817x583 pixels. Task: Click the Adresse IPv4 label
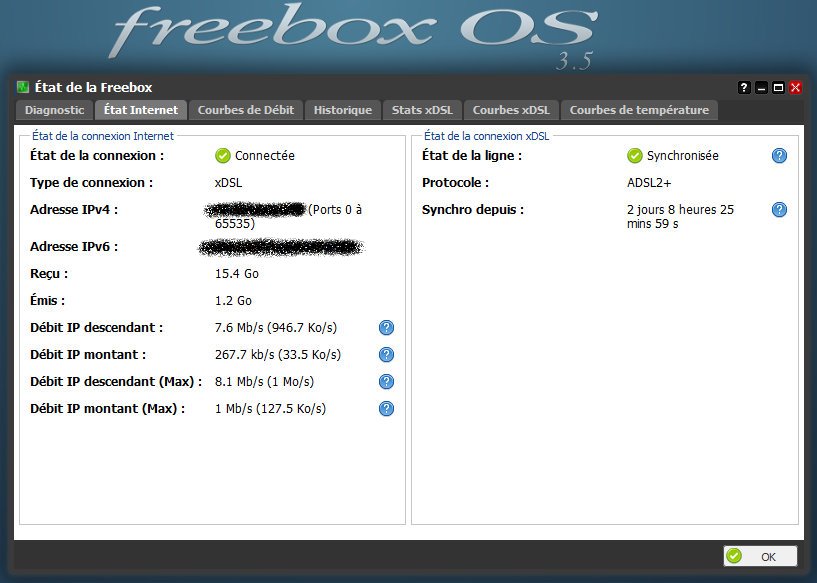(x=74, y=210)
